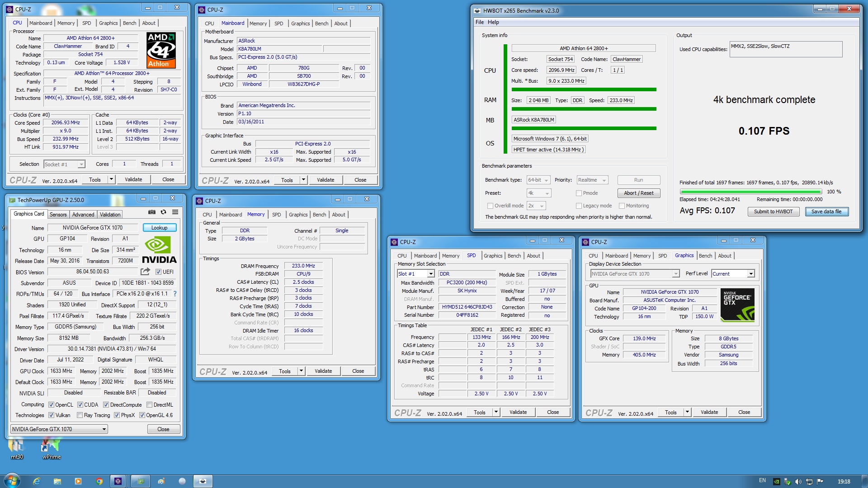Click the AMD Athlon 64 logo image
The image size is (868, 488).
[x=161, y=50]
